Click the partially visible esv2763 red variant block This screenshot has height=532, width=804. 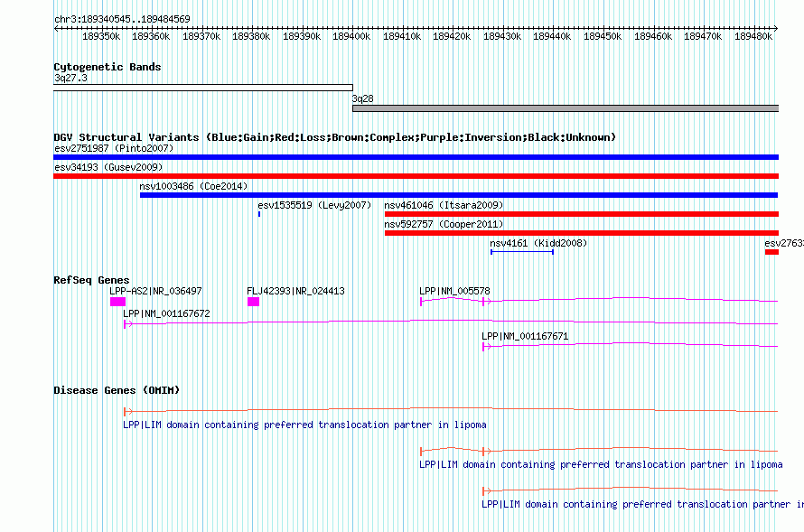click(771, 252)
